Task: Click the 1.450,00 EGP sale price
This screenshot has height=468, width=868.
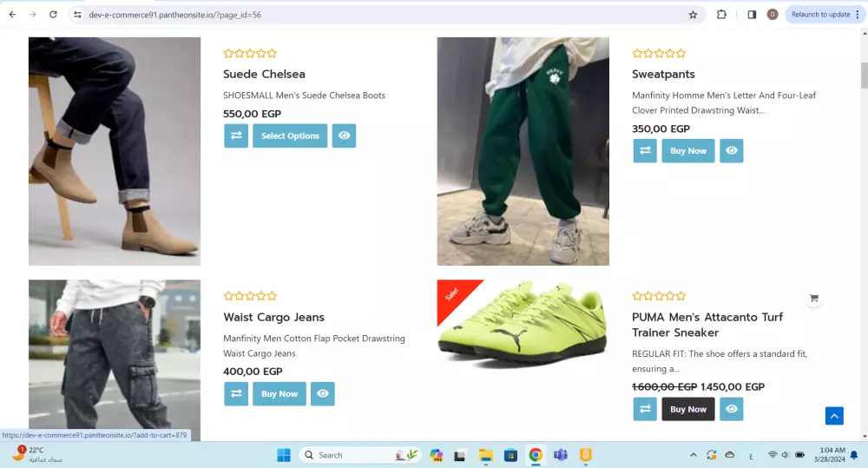Action: point(733,387)
